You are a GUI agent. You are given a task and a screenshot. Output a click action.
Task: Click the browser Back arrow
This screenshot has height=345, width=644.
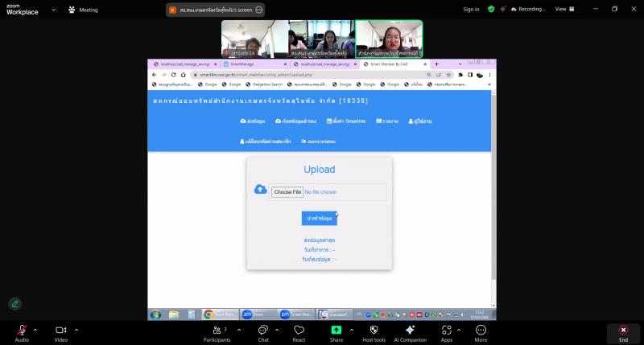click(154, 75)
